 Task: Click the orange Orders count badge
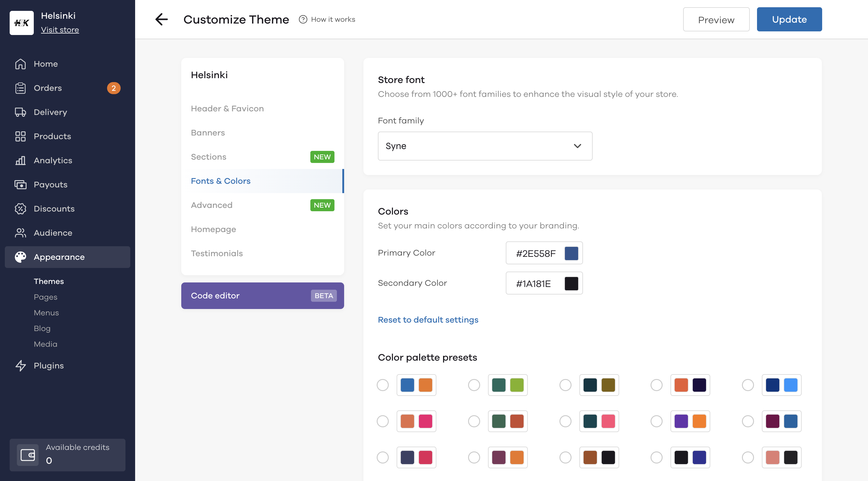[x=114, y=88]
